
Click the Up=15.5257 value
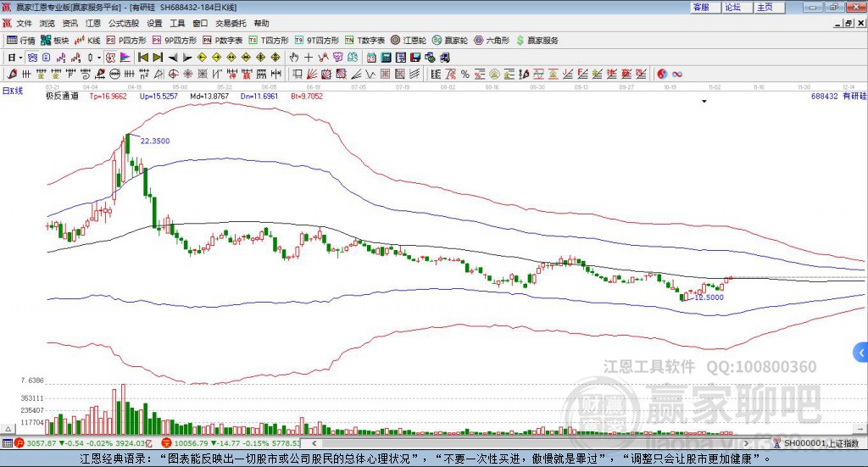tap(159, 96)
